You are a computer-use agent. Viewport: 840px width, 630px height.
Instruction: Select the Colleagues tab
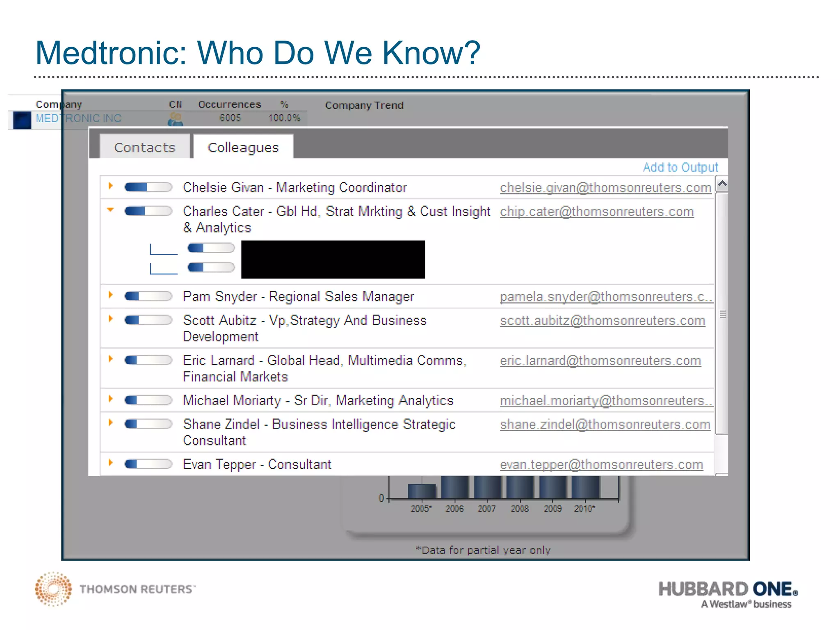point(243,147)
